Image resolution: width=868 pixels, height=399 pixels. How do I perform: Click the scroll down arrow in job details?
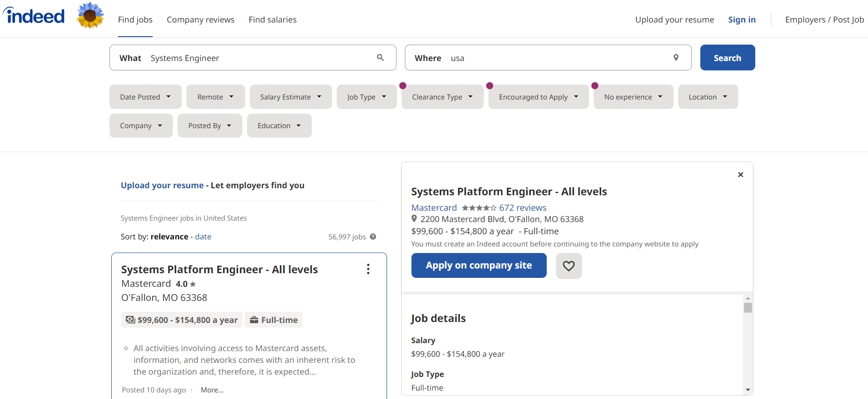748,390
